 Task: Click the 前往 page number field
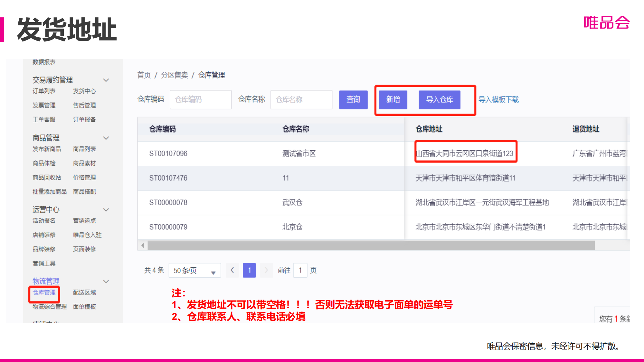[300, 270]
